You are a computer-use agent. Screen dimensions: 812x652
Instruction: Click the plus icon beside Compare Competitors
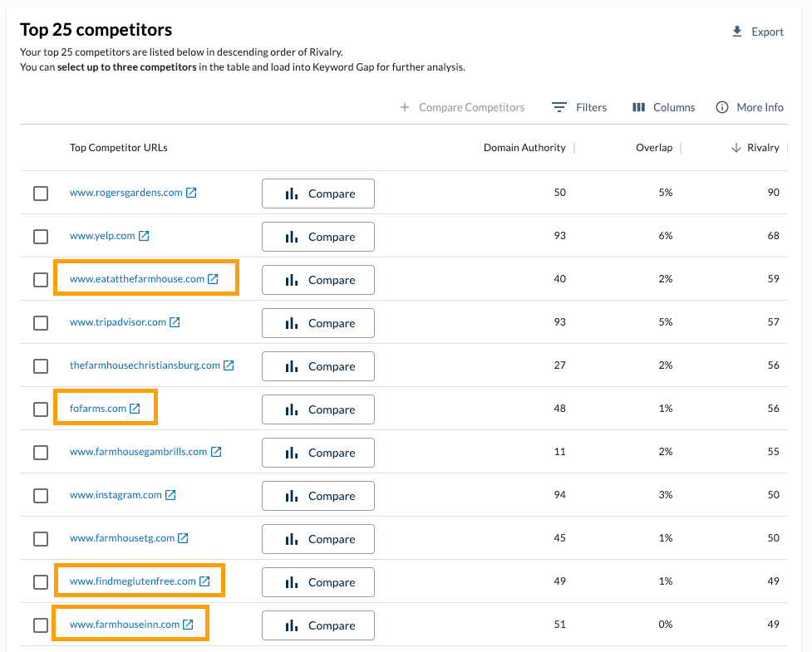pos(405,107)
